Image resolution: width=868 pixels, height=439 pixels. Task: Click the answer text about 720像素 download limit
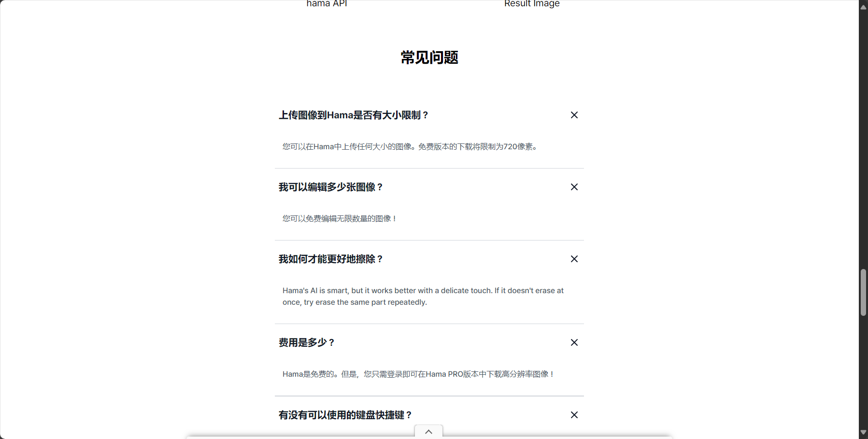click(x=410, y=146)
